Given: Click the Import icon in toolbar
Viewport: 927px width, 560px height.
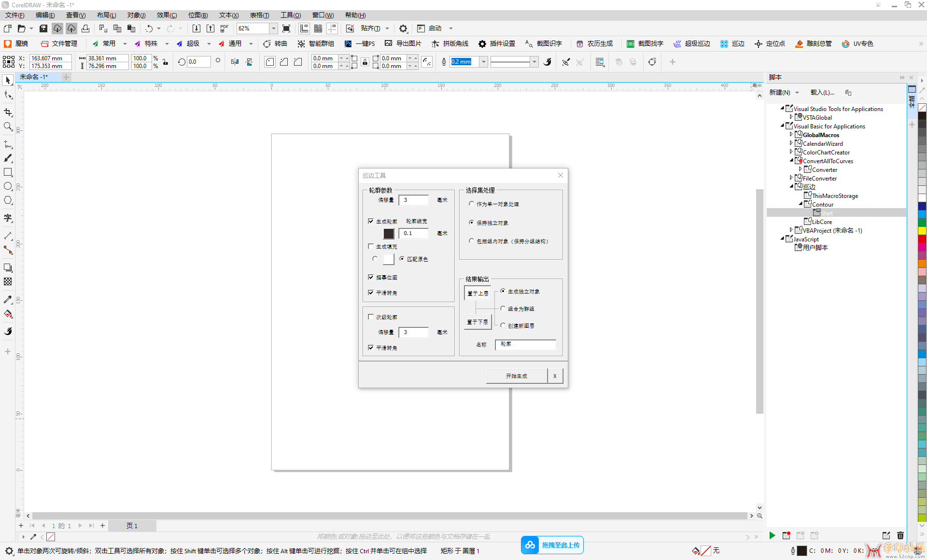Looking at the screenshot, I should [x=196, y=28].
